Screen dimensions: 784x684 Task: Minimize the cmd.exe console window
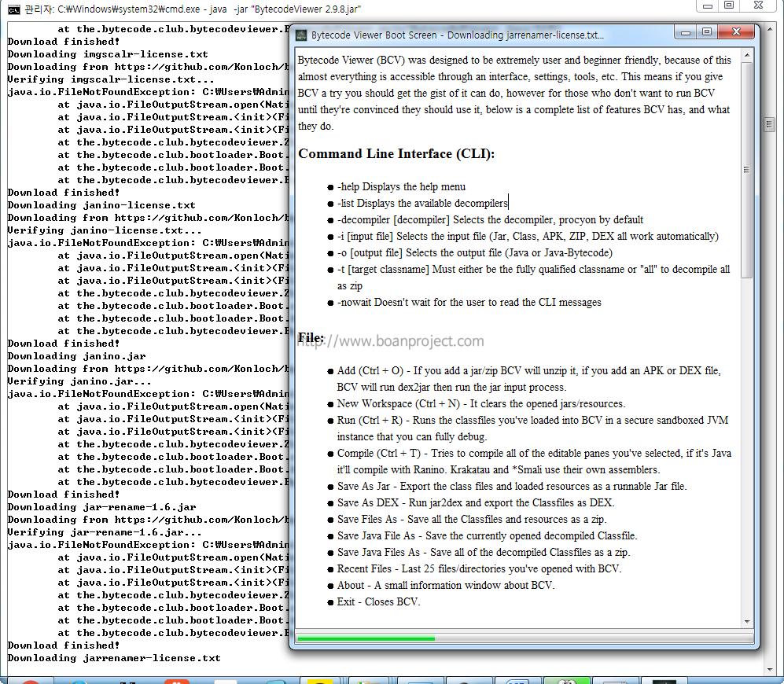click(708, 6)
